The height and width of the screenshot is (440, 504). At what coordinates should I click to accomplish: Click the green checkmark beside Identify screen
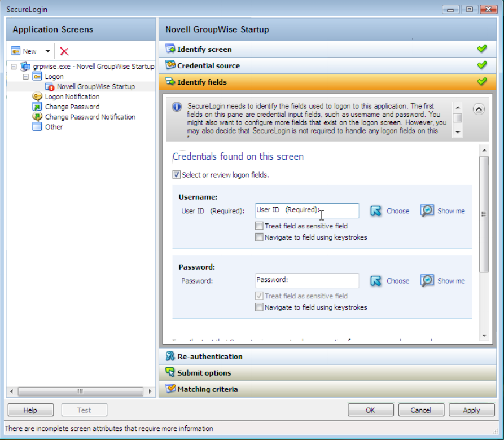[482, 49]
